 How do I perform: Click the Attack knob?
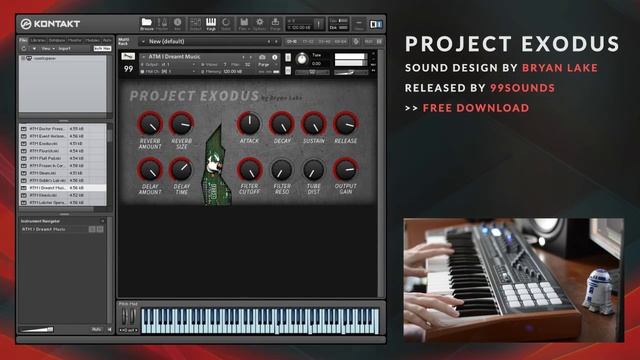tap(249, 124)
